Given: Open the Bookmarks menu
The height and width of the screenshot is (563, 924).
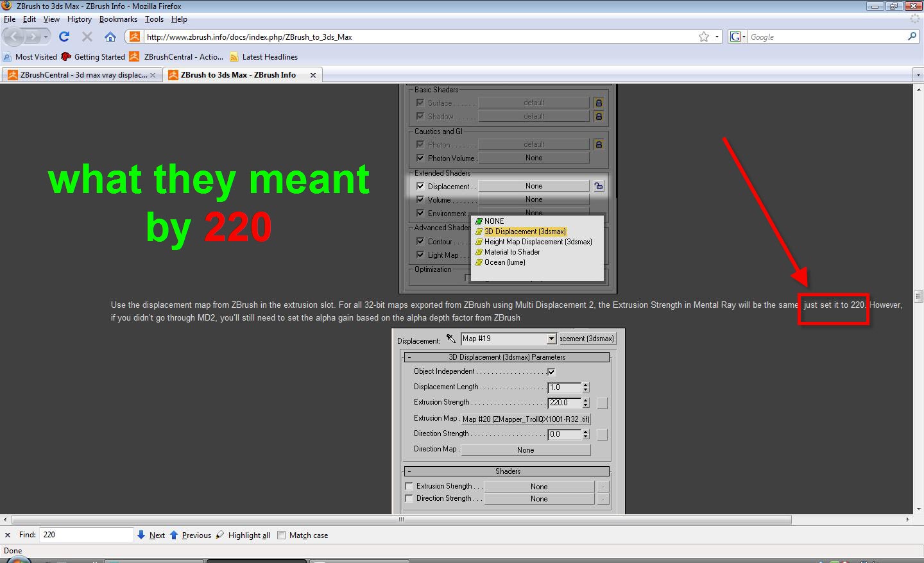Looking at the screenshot, I should (118, 19).
